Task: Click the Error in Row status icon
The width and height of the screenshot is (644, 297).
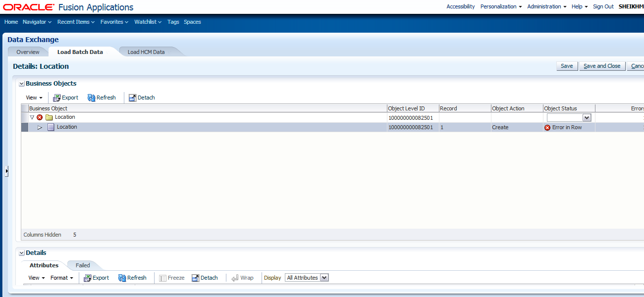Action: click(x=547, y=127)
